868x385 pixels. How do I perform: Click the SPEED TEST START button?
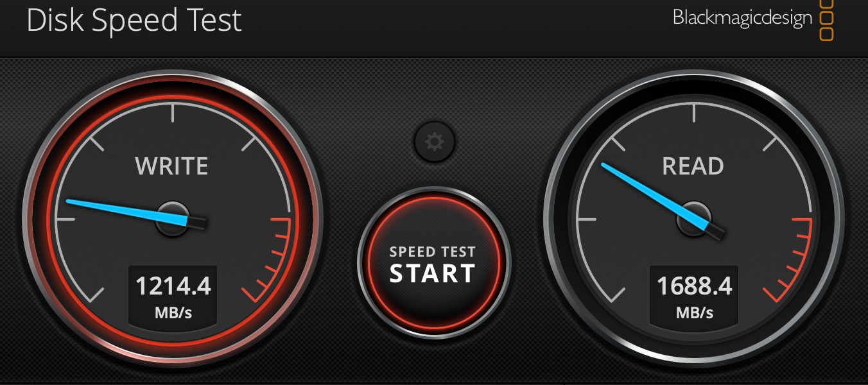coord(433,263)
